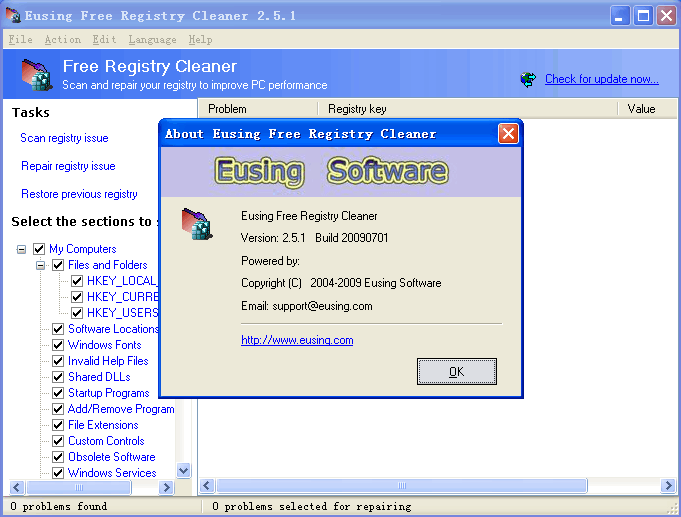Click left arrow of results list horizontal scrollbar
The width and height of the screenshot is (681, 517).
207,485
